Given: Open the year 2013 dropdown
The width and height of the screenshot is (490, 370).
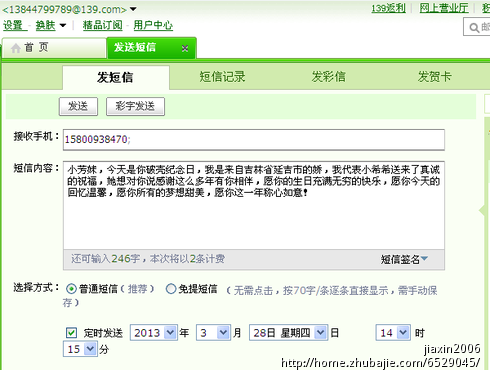Looking at the screenshot, I should pos(153,332).
